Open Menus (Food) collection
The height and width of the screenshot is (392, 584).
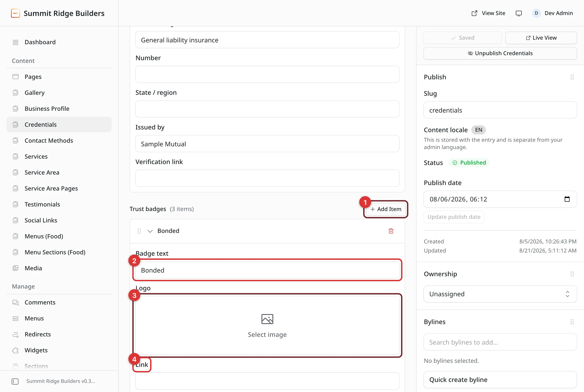59,236
